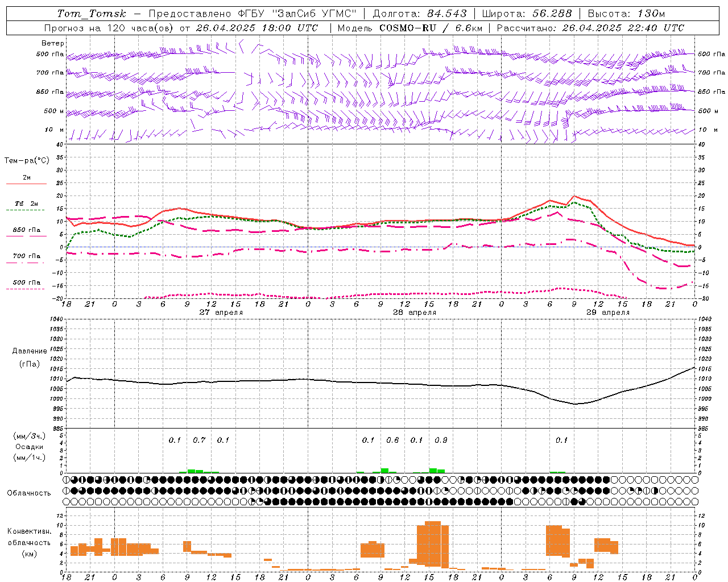Click "Прогноз на 120 часа(ов)" header text

click(x=109, y=28)
